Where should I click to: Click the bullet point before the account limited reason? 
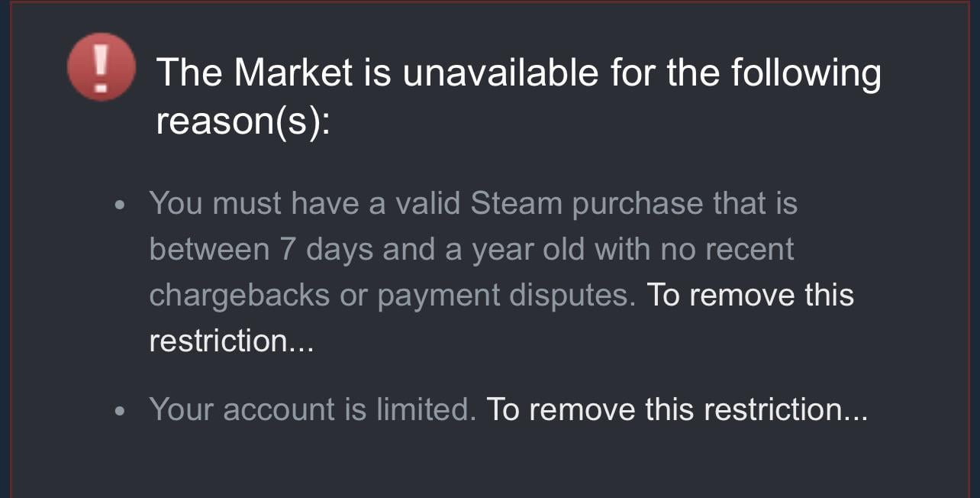pyautogui.click(x=119, y=412)
